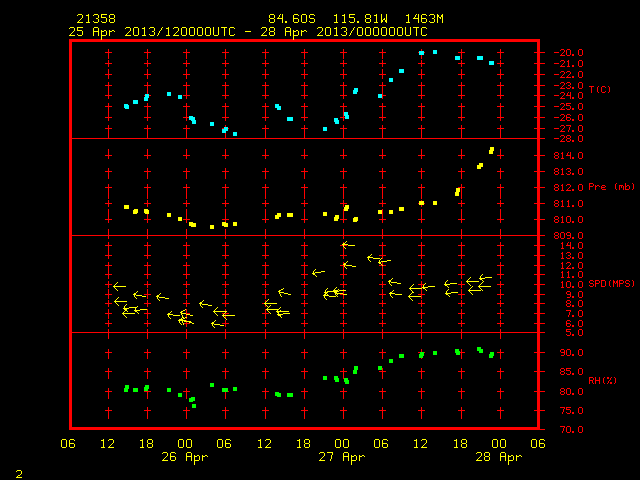Viewport: 640px width, 480px height.
Task: Click the Pre (mb) pressure axis label
Action: pyautogui.click(x=611, y=187)
